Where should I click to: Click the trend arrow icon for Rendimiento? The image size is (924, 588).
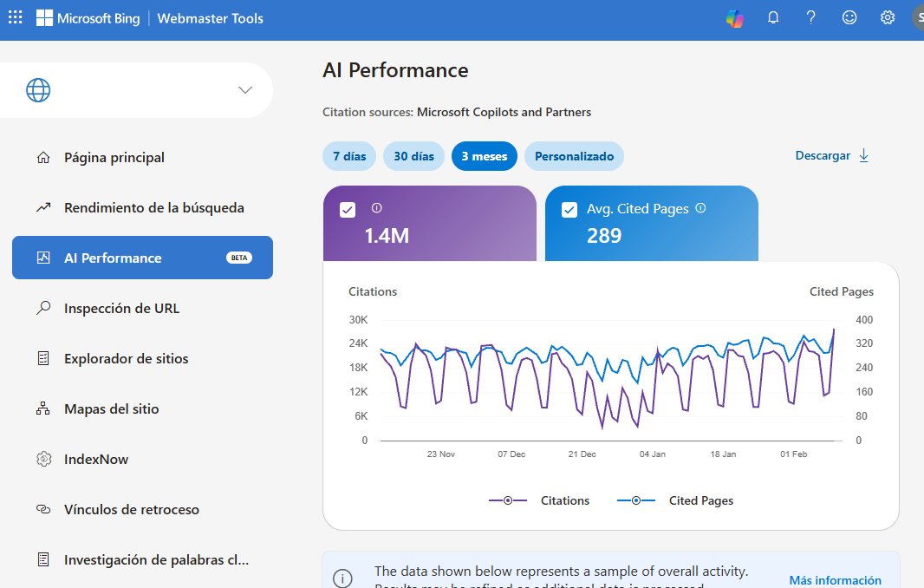(x=43, y=207)
